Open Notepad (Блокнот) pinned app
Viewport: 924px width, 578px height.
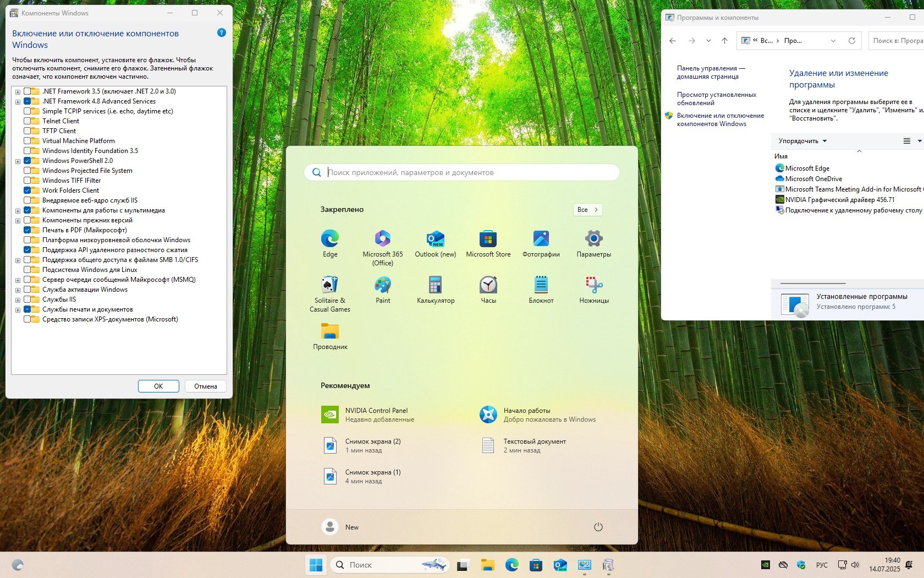point(541,285)
